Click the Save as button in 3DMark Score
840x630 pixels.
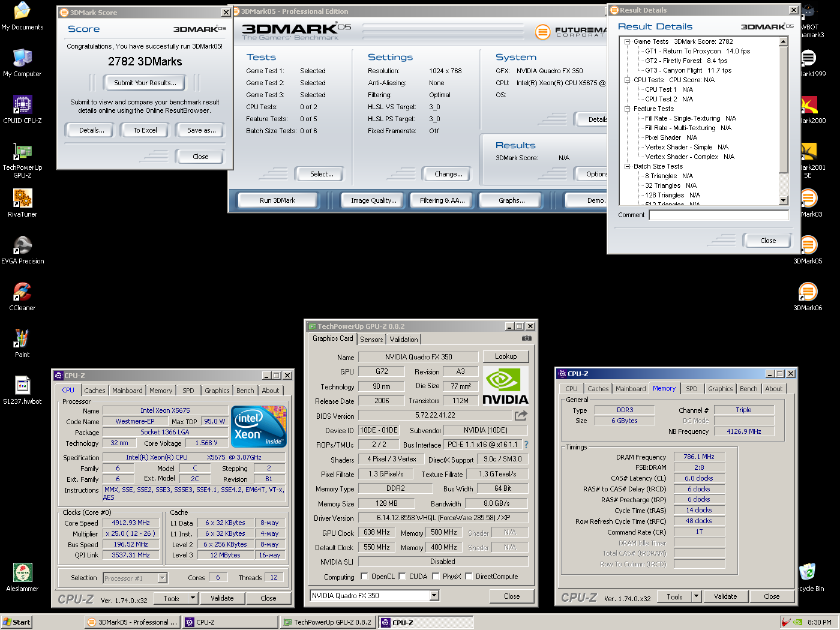click(x=201, y=130)
